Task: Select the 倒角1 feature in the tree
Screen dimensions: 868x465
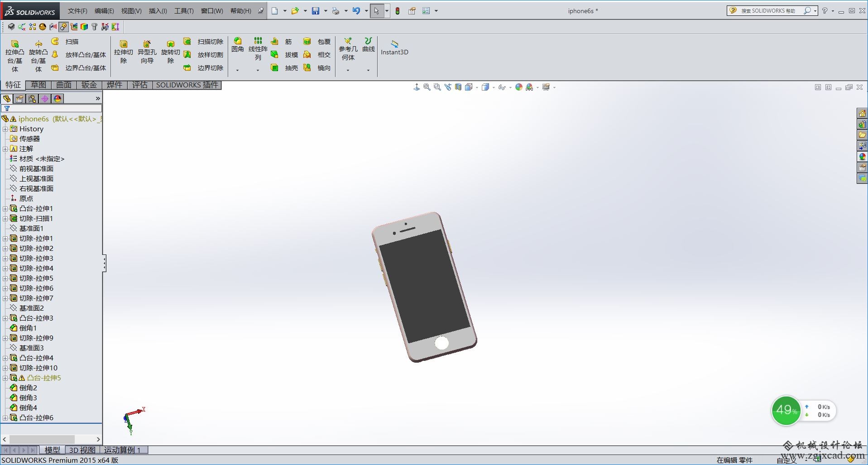Action: click(28, 328)
